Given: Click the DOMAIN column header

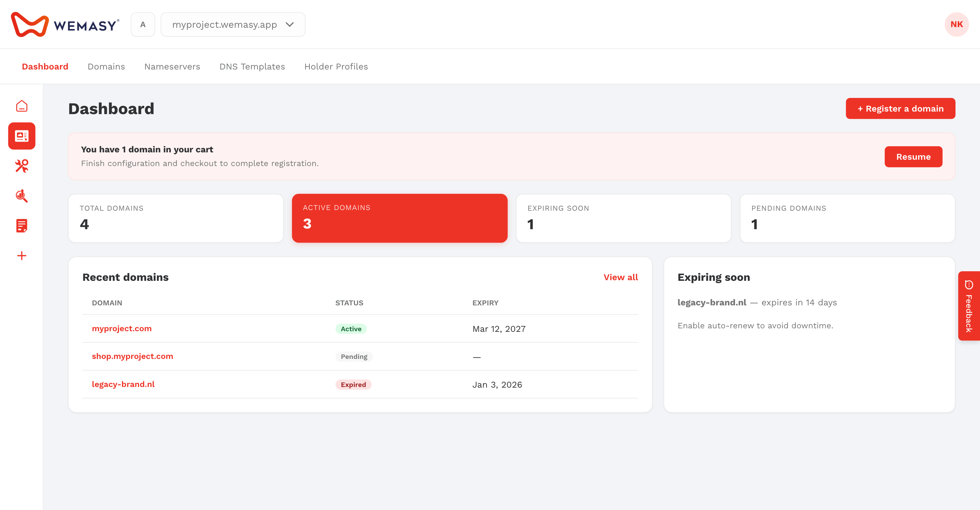Looking at the screenshot, I should click(107, 303).
